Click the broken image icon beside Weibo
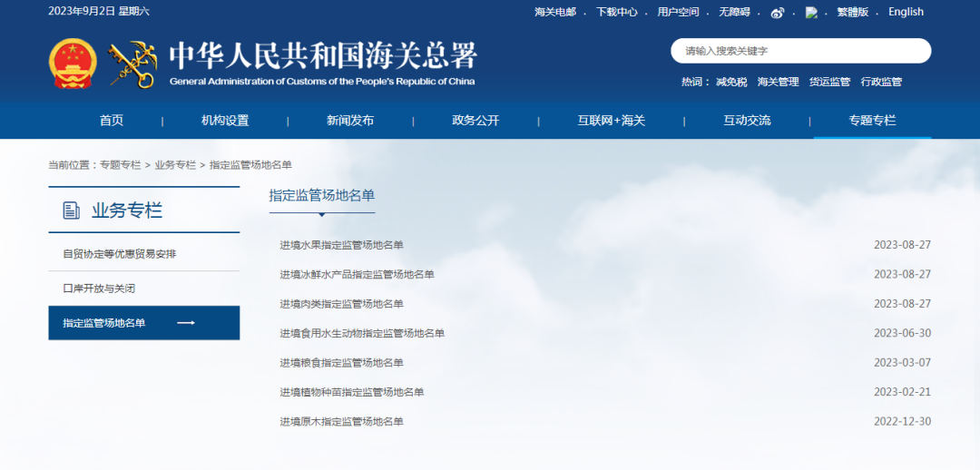The image size is (980, 470). coord(811,13)
